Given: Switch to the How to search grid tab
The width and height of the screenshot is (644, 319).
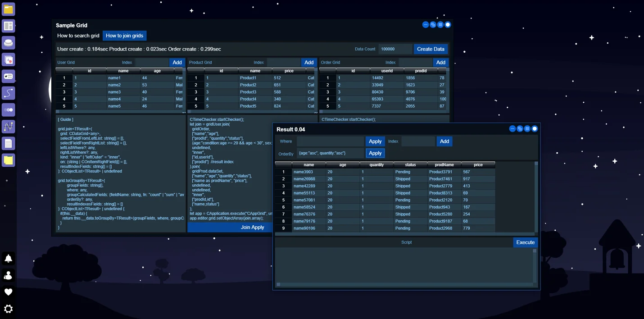Looking at the screenshot, I should click(78, 36).
